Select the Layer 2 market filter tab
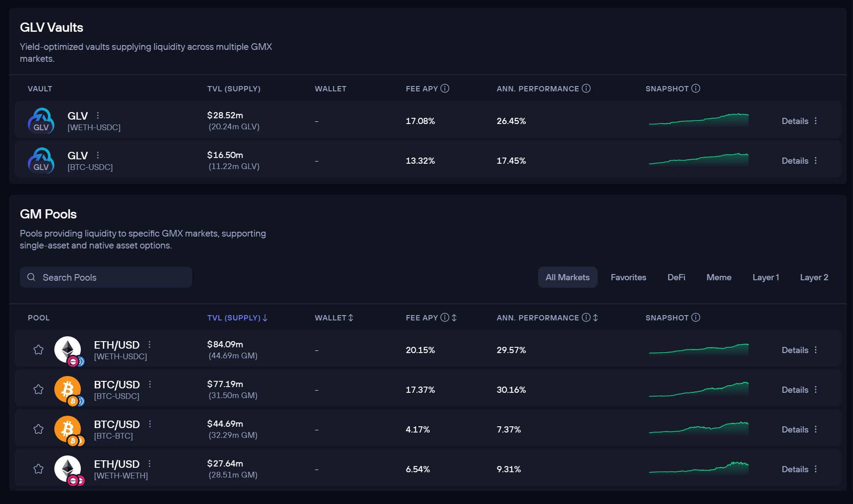The image size is (853, 504). pyautogui.click(x=814, y=277)
